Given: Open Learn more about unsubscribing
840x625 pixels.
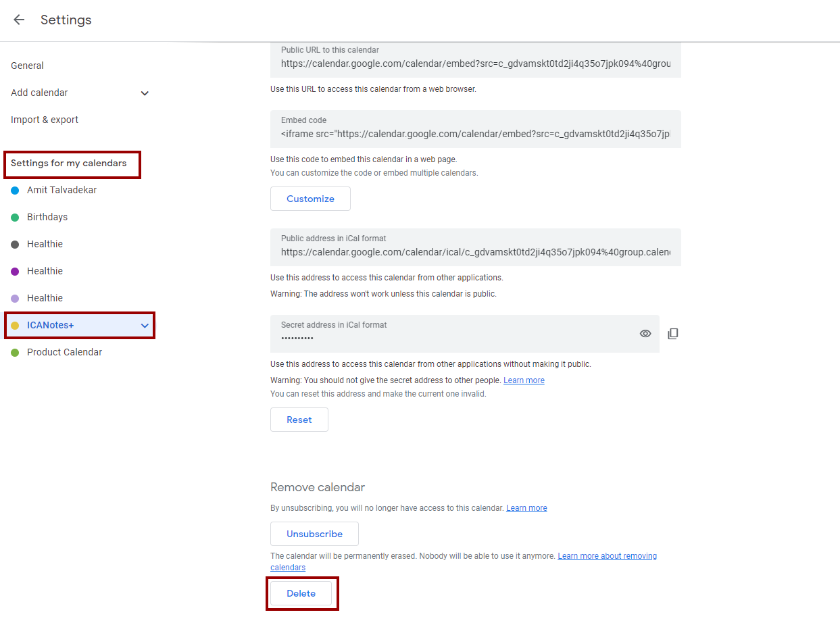Looking at the screenshot, I should 526,508.
